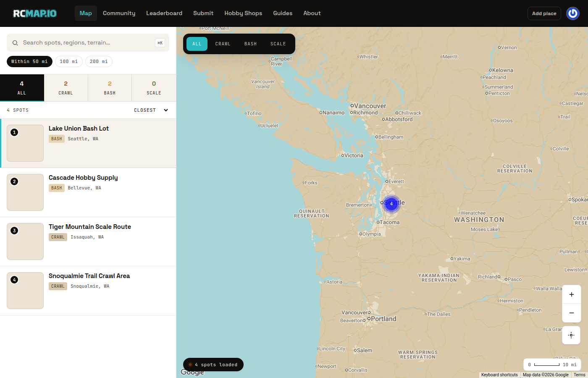Zoom in on the map
This screenshot has width=588, height=378.
[571, 294]
